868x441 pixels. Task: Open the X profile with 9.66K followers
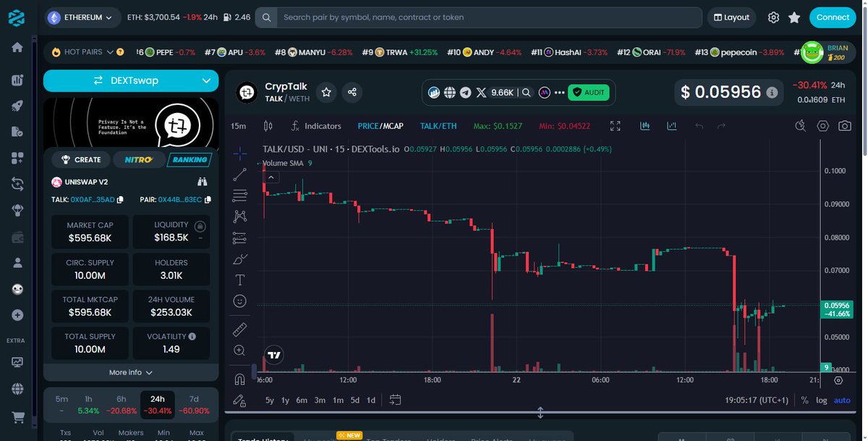[x=495, y=93]
